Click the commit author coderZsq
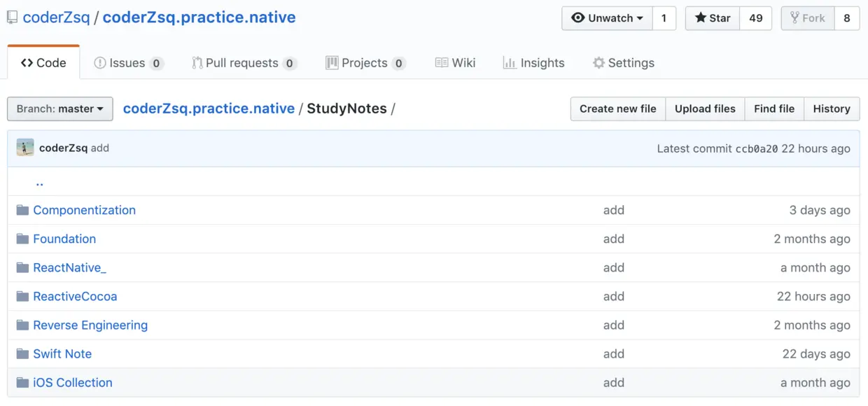This screenshot has width=868, height=406. pyautogui.click(x=63, y=148)
